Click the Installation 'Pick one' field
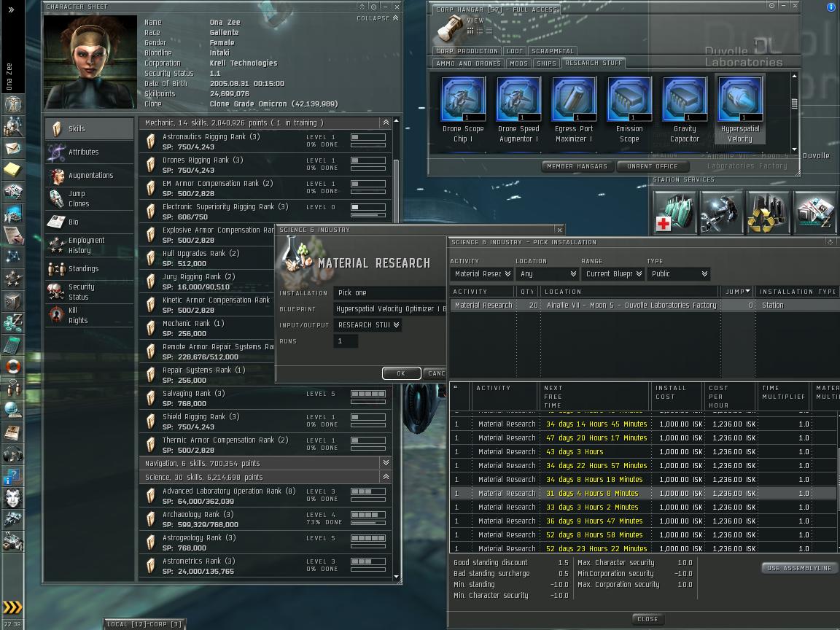Image resolution: width=840 pixels, height=630 pixels. tap(389, 292)
